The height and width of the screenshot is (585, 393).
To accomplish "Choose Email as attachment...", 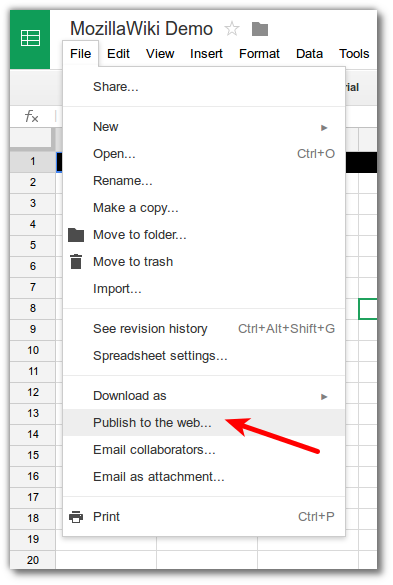I will click(204, 477).
